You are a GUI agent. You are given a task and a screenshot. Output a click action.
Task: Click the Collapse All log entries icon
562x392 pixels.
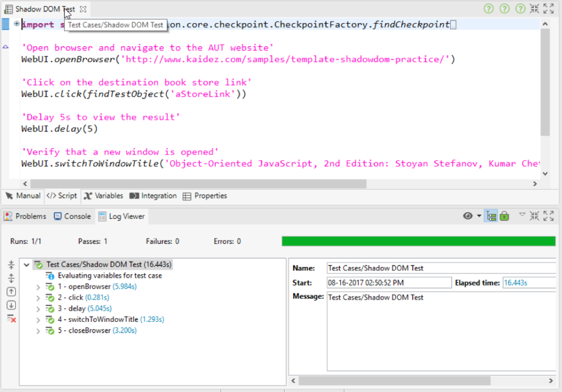tap(11, 265)
